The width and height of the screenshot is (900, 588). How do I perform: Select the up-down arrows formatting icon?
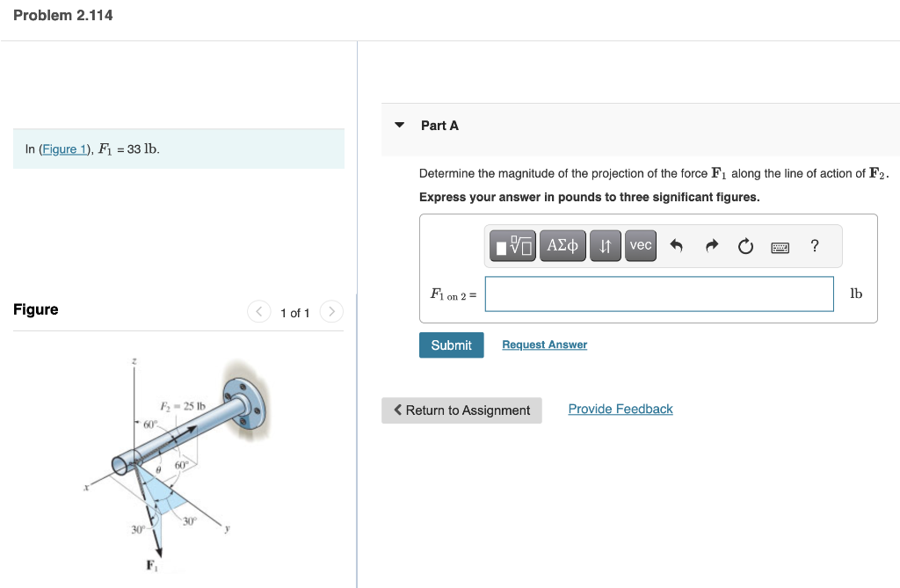[x=605, y=245]
